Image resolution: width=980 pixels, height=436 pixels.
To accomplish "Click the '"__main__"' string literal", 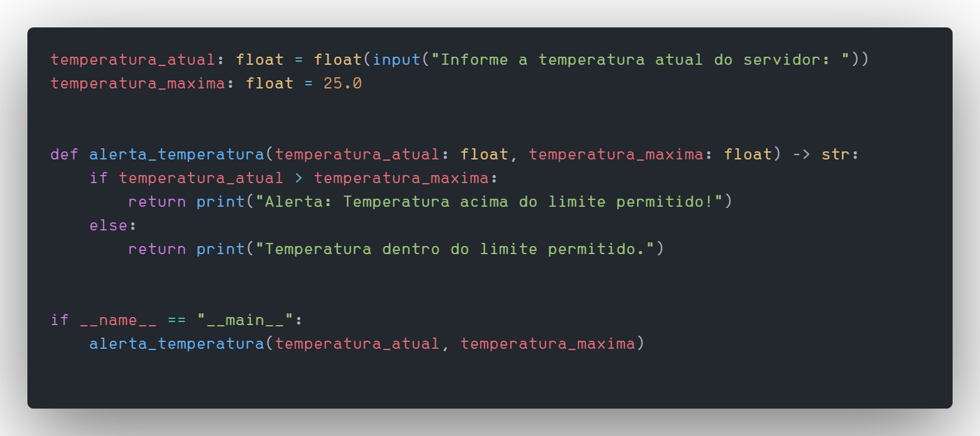I will 245,320.
